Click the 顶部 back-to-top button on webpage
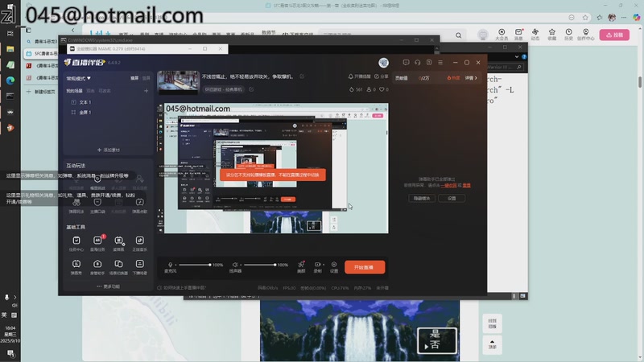The width and height of the screenshot is (644, 362). coord(493,344)
